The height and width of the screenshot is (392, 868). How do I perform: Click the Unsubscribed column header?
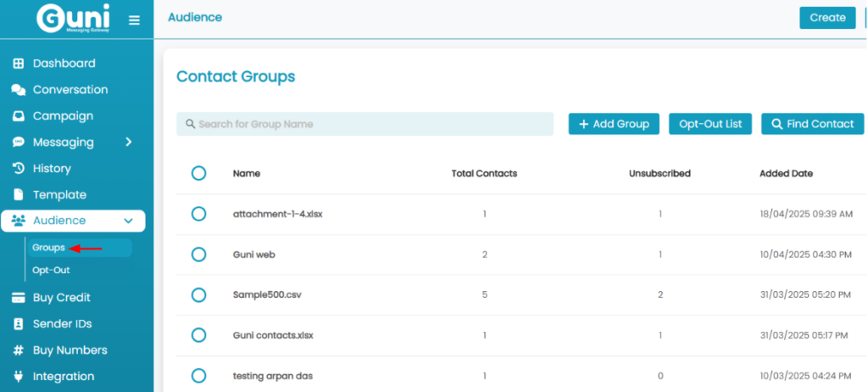659,174
